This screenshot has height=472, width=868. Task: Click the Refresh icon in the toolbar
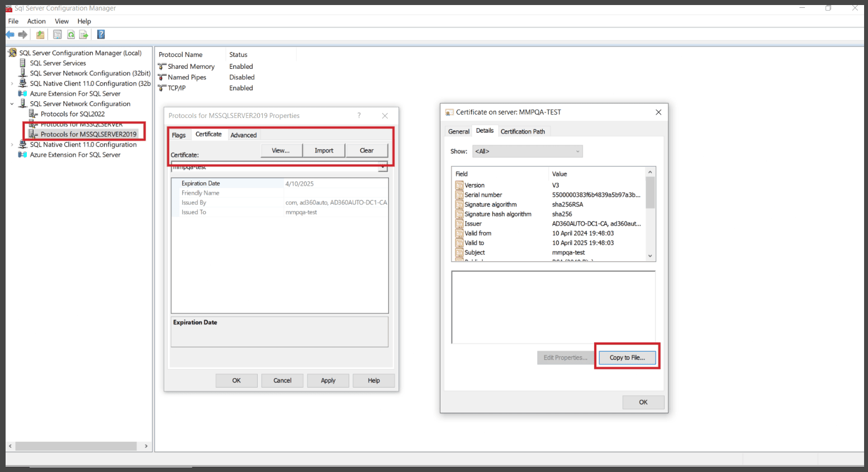coord(70,34)
